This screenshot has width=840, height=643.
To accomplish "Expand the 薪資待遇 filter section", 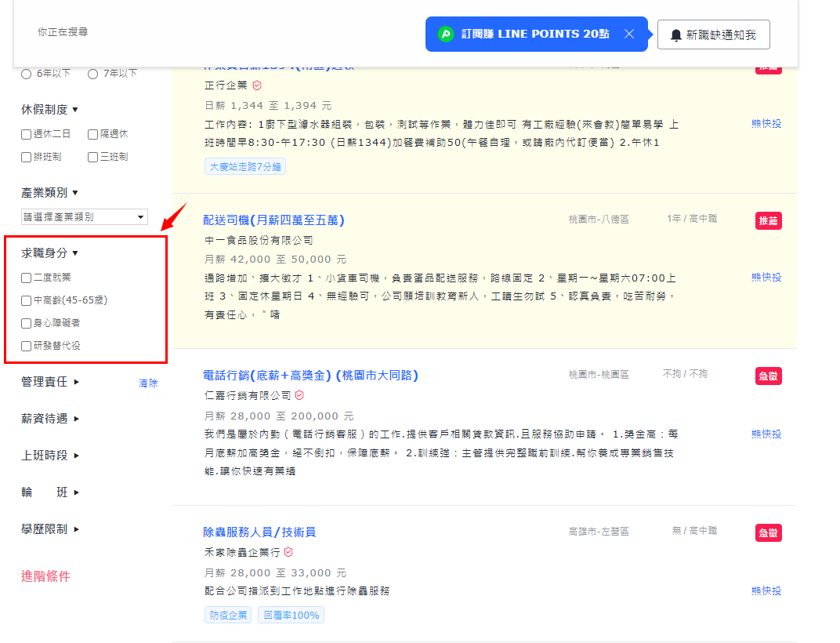I will 50,419.
